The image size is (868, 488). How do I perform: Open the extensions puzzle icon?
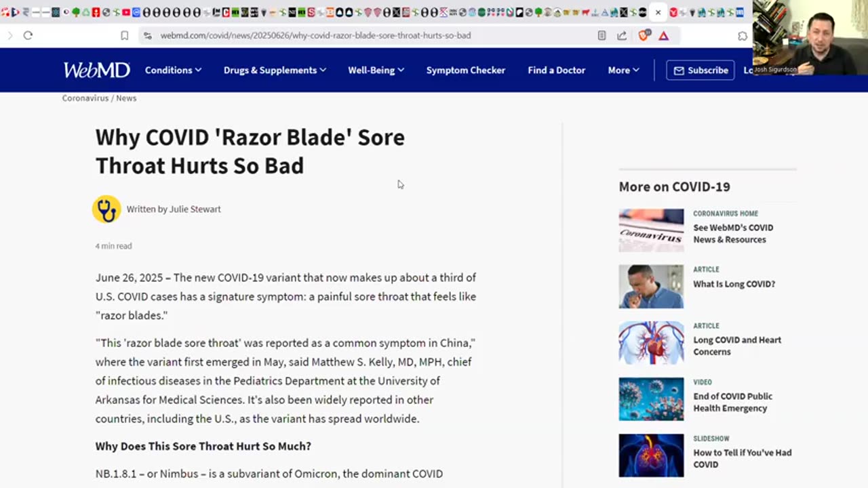coord(743,35)
